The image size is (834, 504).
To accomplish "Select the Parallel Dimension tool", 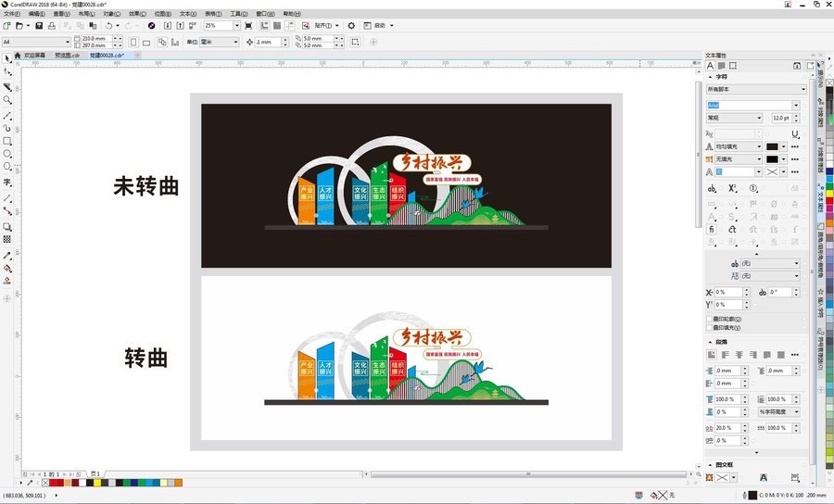I will (x=6, y=197).
